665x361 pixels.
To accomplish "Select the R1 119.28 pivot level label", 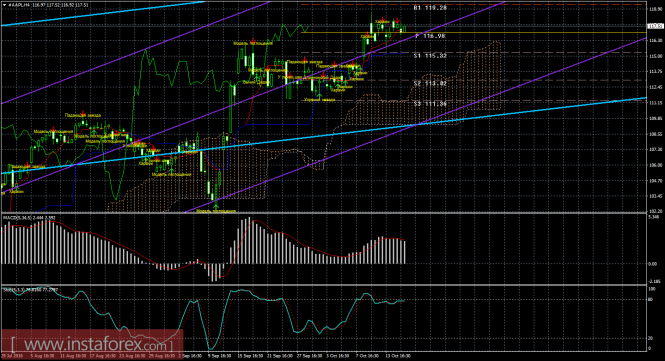I will pos(430,8).
